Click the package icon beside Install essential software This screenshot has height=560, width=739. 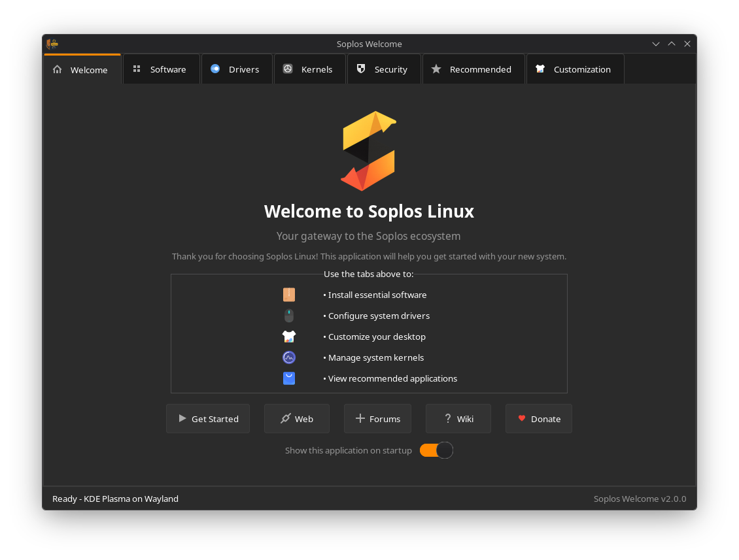tap(289, 295)
